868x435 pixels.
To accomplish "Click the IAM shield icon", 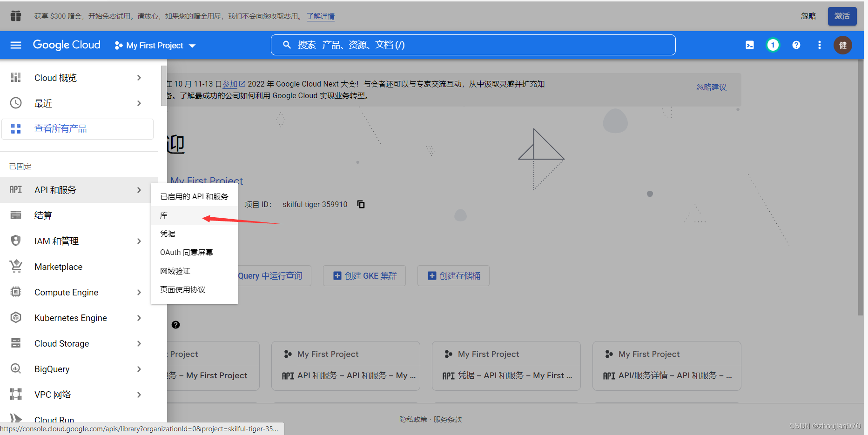I will click(x=16, y=241).
